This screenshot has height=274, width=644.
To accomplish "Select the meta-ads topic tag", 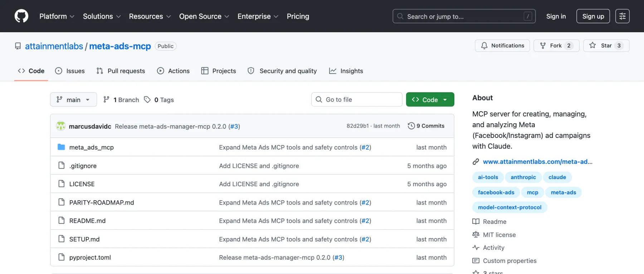I will [x=563, y=192].
